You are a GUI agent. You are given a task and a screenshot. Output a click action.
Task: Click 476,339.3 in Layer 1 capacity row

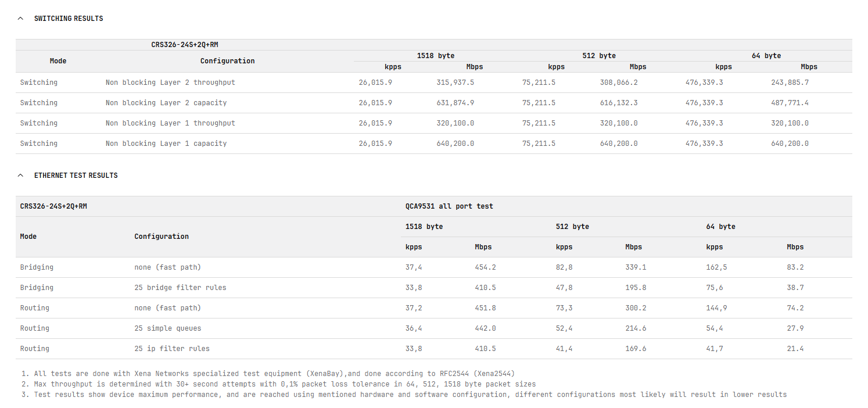704,144
